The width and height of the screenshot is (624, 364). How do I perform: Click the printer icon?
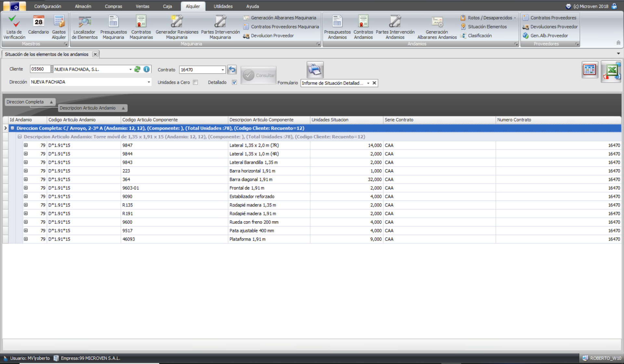[x=315, y=70]
